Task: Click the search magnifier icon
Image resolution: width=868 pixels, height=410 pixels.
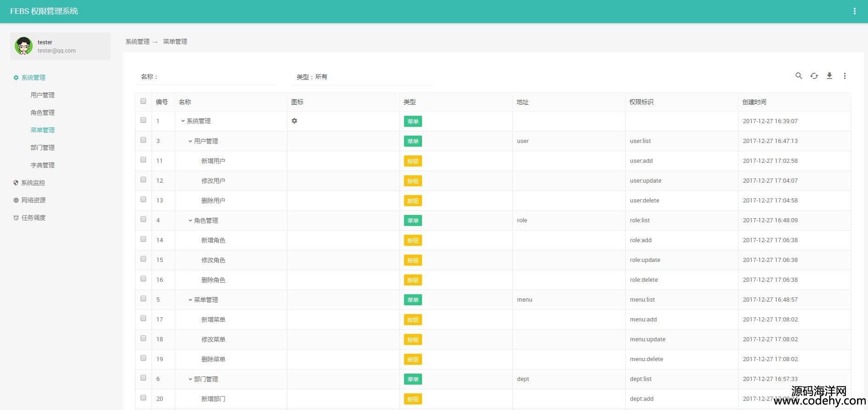Action: [x=799, y=76]
